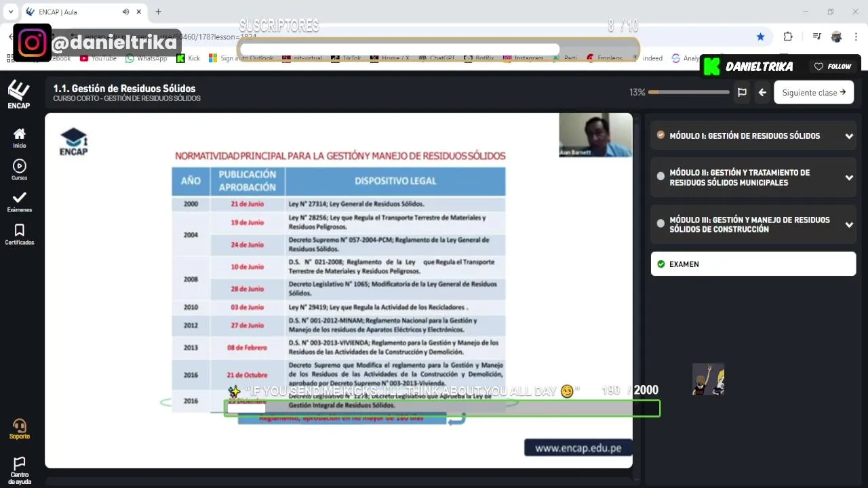Click the green check beside EXAMEN
This screenshot has width=868, height=488.
coord(660,264)
